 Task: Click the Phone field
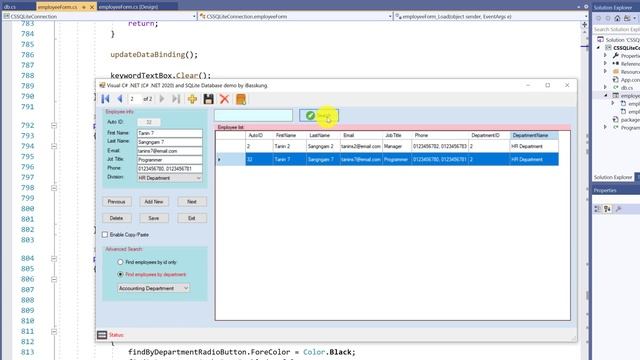[170, 169]
